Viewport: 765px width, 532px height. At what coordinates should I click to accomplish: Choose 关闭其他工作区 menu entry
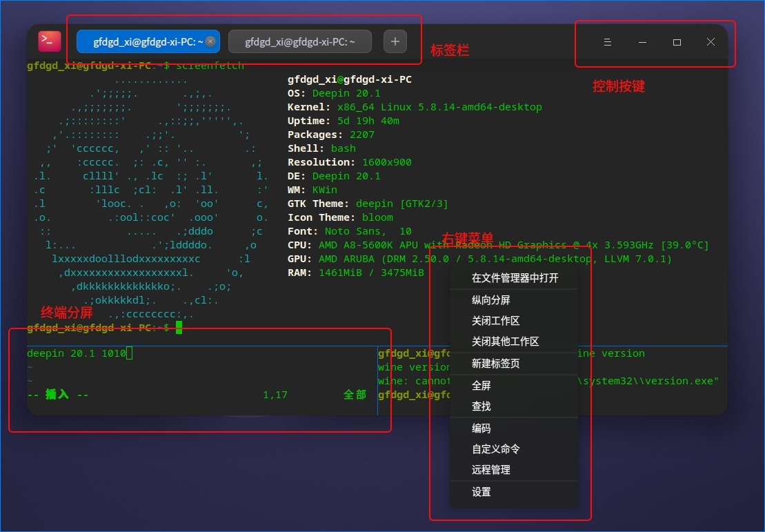point(514,342)
